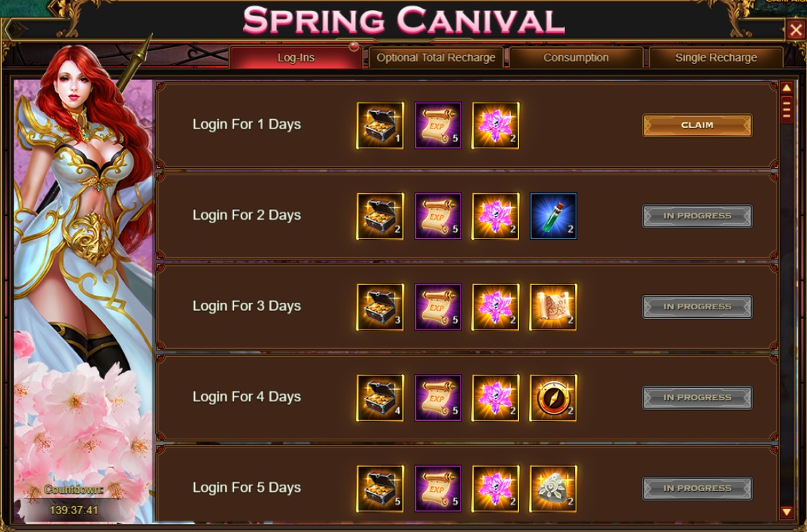Viewport: 807px width, 532px height.
Task: Click the EXP scroll icon in Login For 2 Days
Action: click(x=438, y=216)
